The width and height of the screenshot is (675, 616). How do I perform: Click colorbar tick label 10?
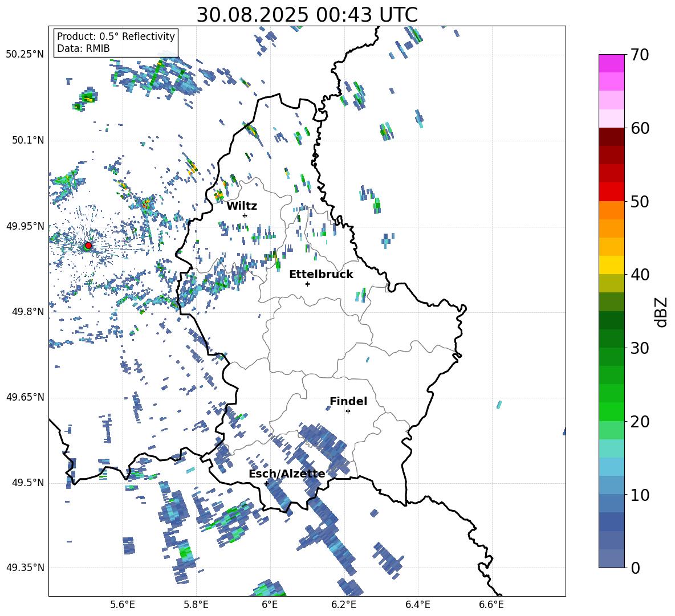click(640, 495)
